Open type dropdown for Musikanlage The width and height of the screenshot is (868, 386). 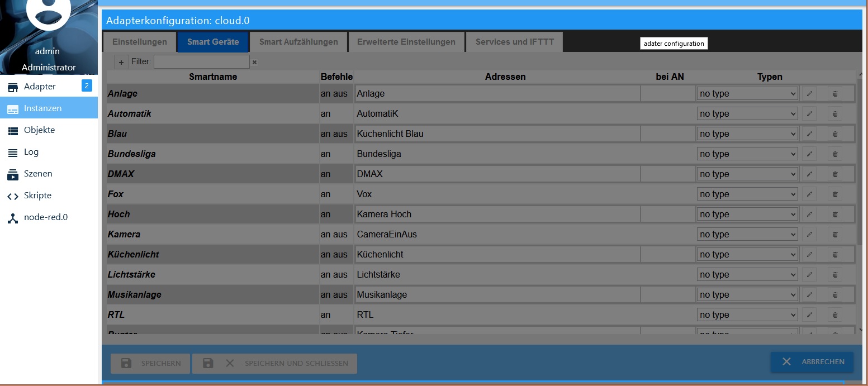[x=747, y=295]
